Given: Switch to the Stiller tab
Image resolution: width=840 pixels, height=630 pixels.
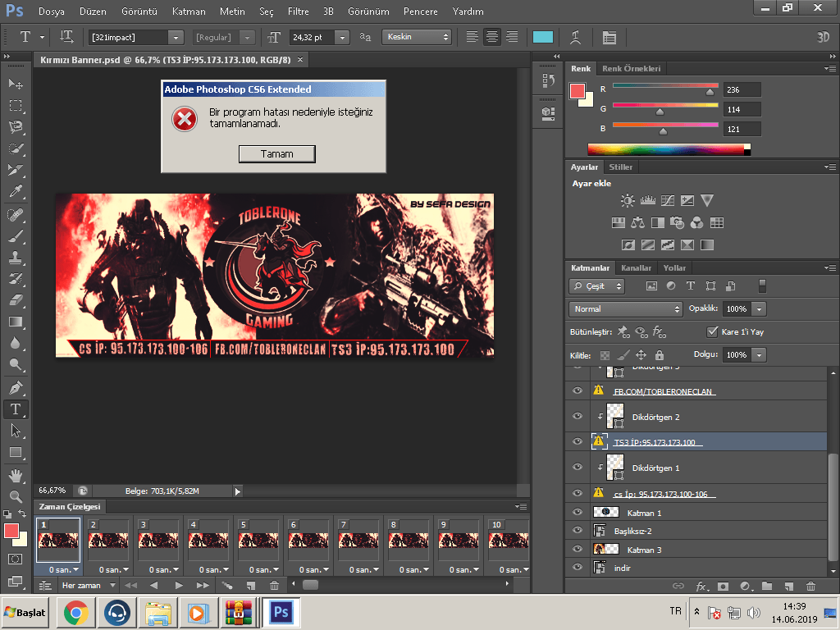Looking at the screenshot, I should (x=621, y=167).
